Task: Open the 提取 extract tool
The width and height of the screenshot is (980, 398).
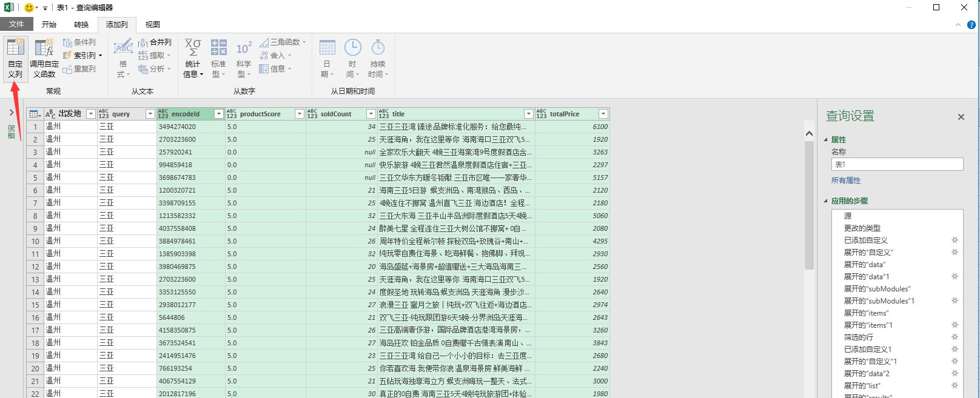Action: 155,56
